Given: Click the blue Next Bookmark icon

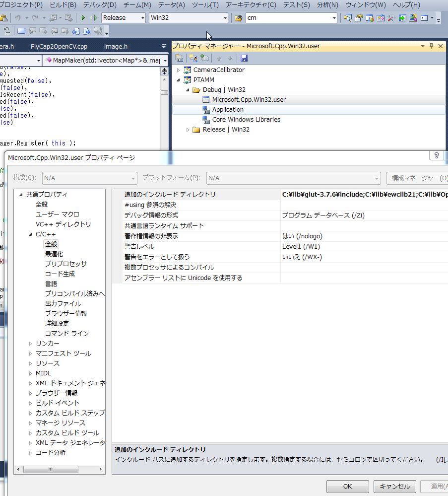Looking at the screenshot, I should coord(87,31).
